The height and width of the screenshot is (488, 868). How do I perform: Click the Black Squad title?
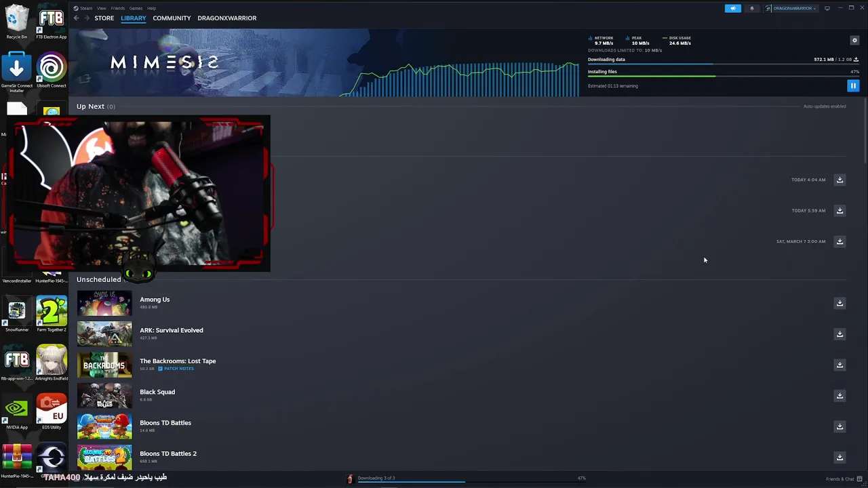[x=157, y=392]
